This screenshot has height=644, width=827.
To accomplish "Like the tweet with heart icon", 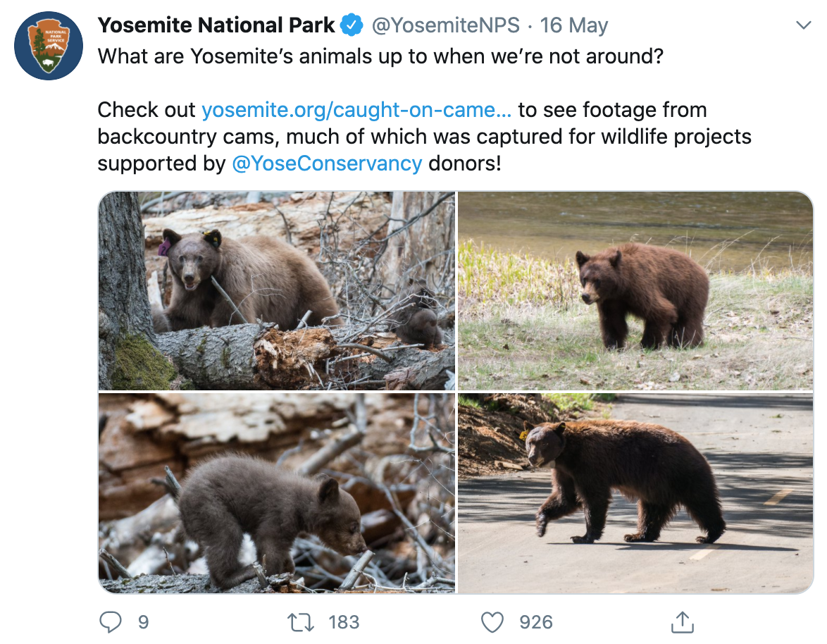I will coord(492,622).
